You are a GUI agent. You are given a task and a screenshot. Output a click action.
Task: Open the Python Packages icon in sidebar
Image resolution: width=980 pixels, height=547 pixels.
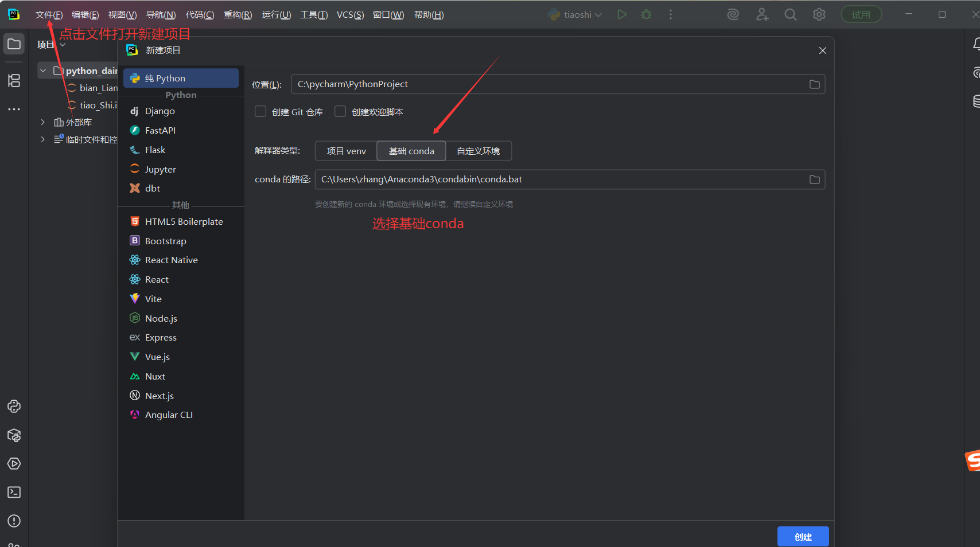coord(14,435)
